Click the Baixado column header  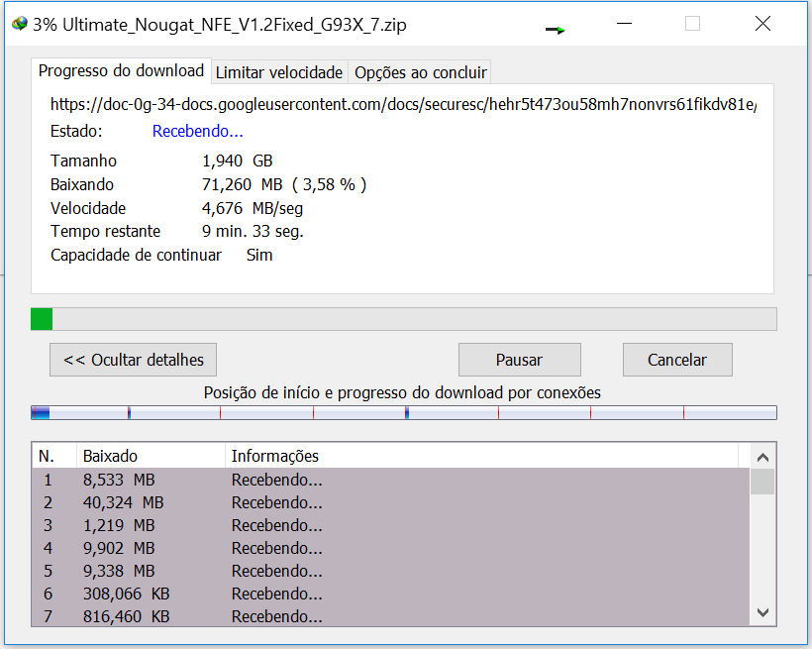tap(151, 456)
